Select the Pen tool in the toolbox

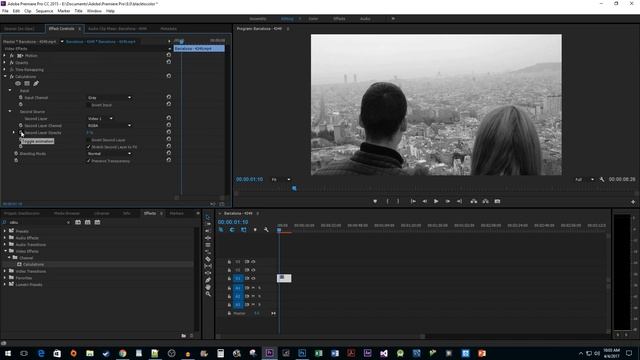pos(208,280)
